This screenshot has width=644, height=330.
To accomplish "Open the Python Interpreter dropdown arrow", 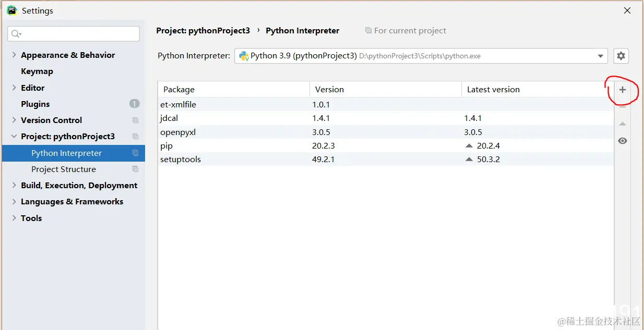I will [600, 56].
